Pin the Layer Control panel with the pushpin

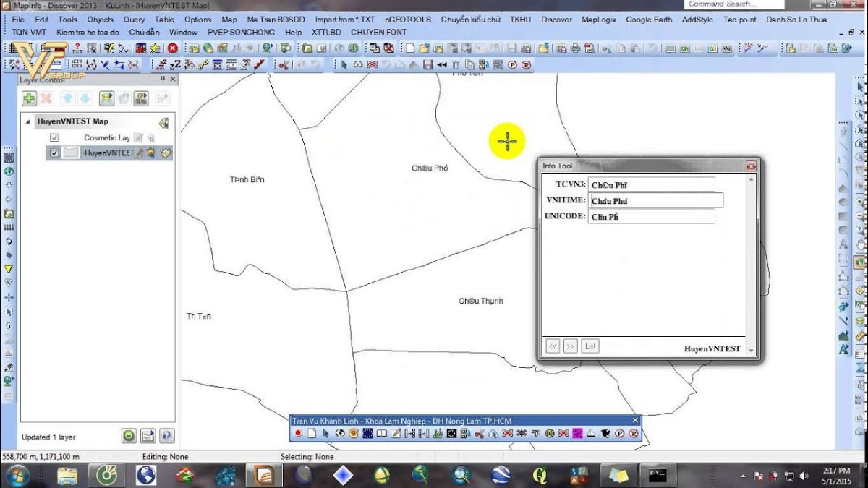(x=162, y=79)
